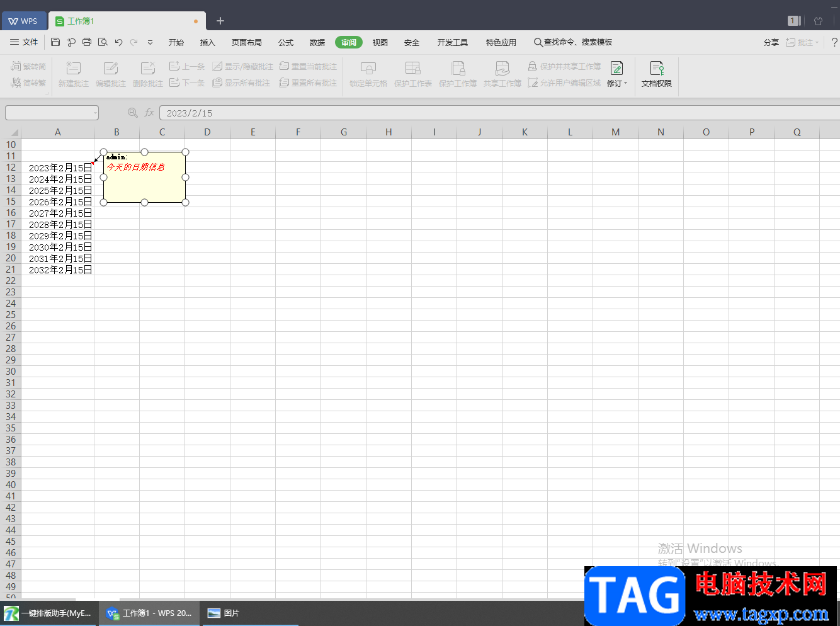The image size is (840, 626).
Task: Expand the quick access toolbar customize arrow
Action: (150, 42)
